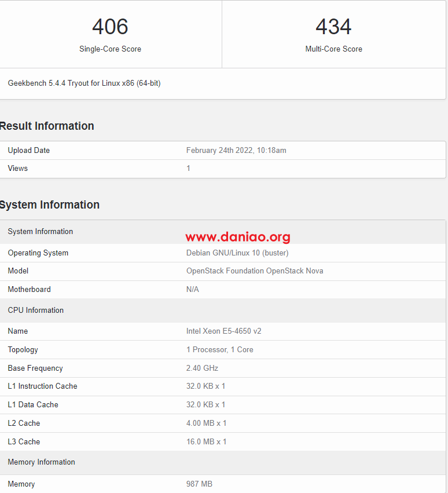Select the Motherboard label
The width and height of the screenshot is (448, 493).
(x=29, y=289)
